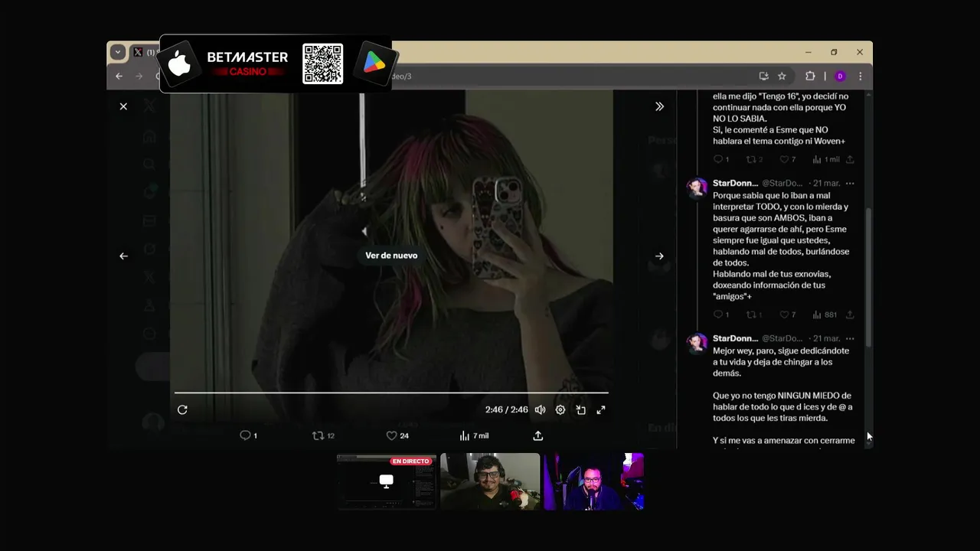Like the post showing 24 likes
Screen dimensions: 980x551
pos(397,435)
